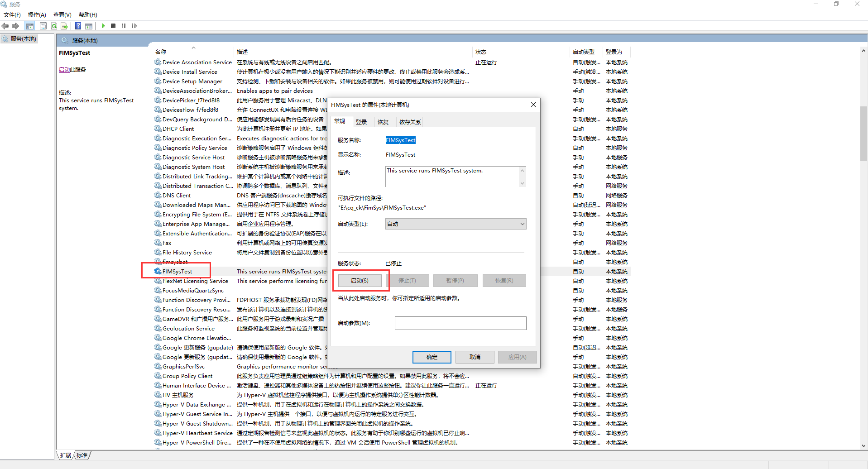This screenshot has height=469, width=868.
Task: Sort by the 登录为 column header
Action: point(617,52)
